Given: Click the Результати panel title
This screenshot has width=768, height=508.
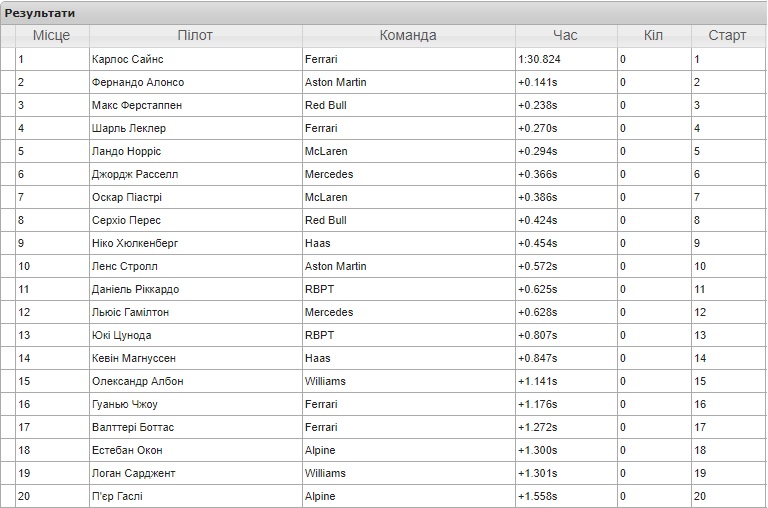Looking at the screenshot, I should tap(40, 13).
